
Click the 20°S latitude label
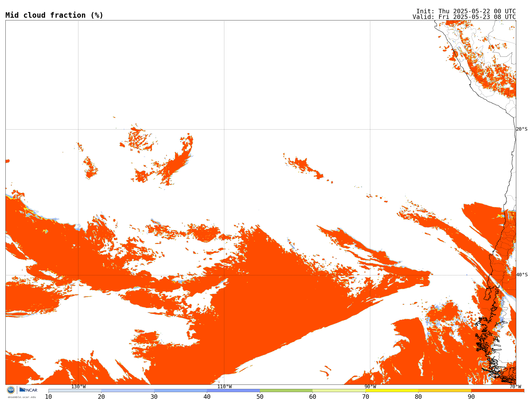click(x=522, y=129)
